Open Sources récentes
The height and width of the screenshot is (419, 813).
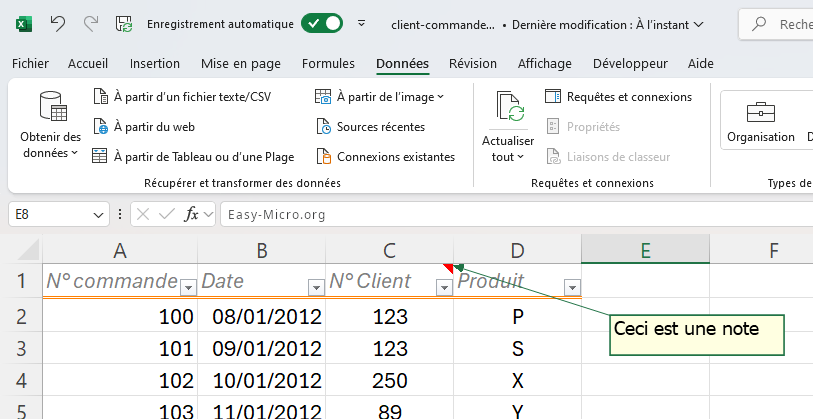370,127
